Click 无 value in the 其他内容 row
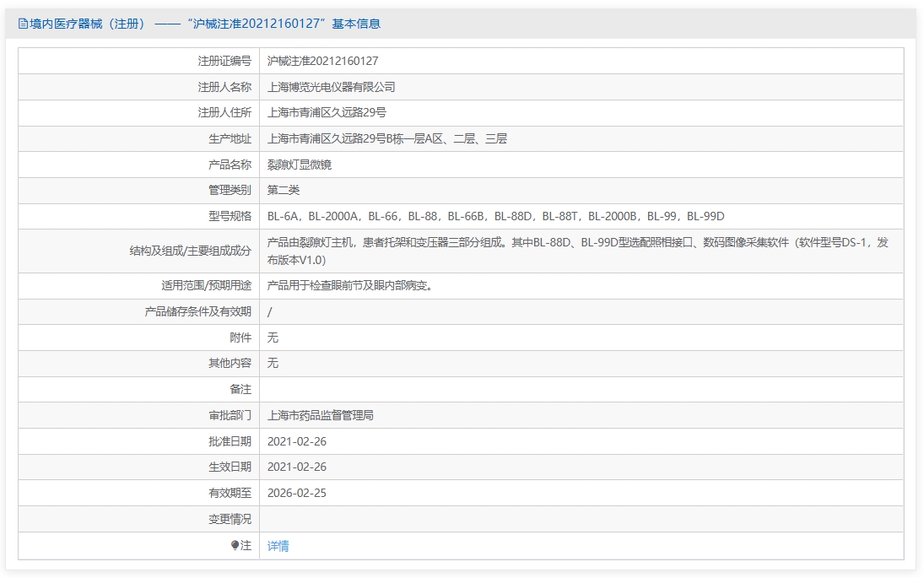 pos(273,363)
